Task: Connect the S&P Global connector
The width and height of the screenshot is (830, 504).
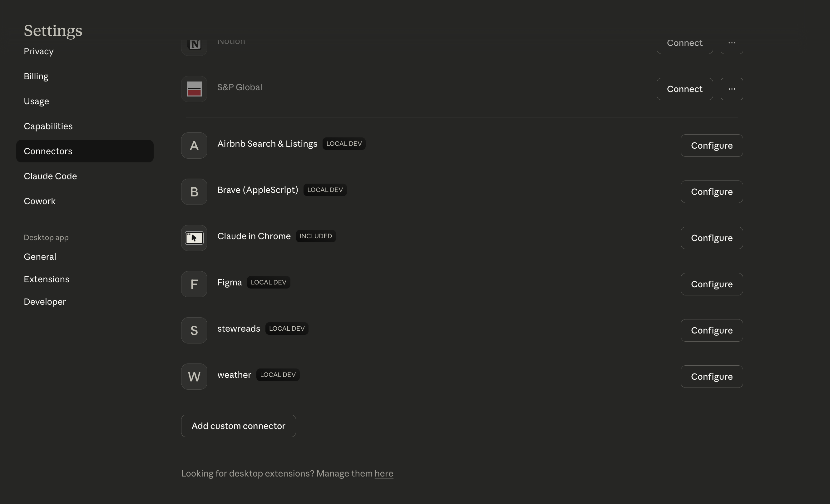Action: pyautogui.click(x=684, y=89)
